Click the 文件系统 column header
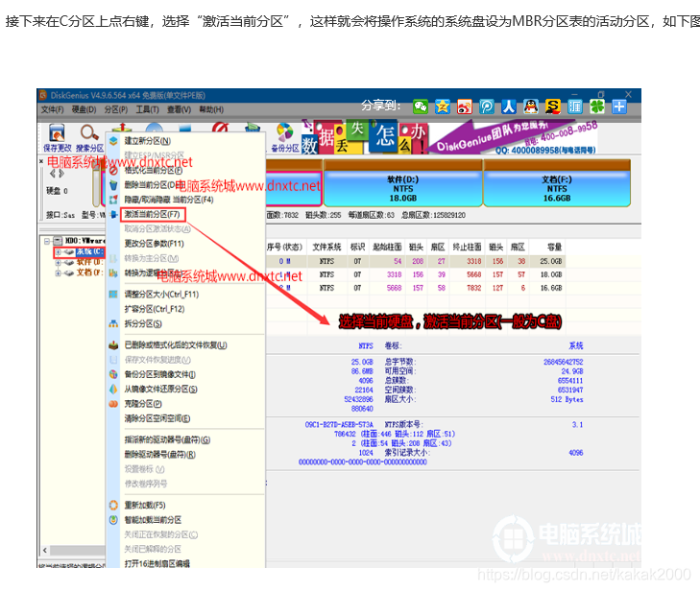 click(x=326, y=247)
